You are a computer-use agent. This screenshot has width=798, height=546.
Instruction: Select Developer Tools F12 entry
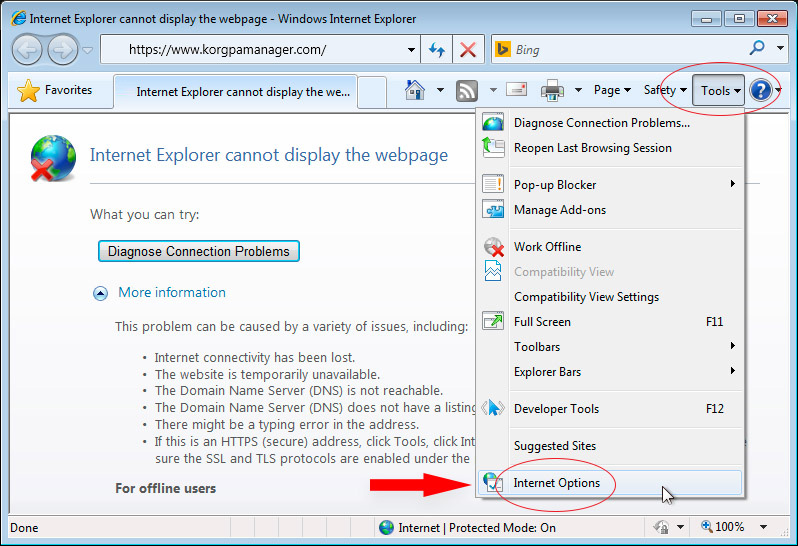coord(611,409)
